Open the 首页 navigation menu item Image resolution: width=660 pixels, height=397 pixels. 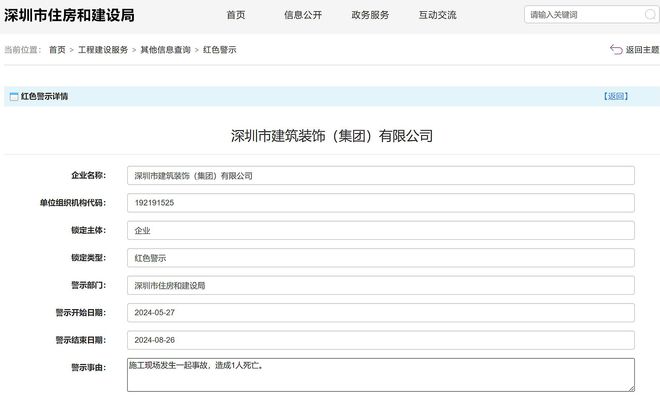pyautogui.click(x=236, y=15)
